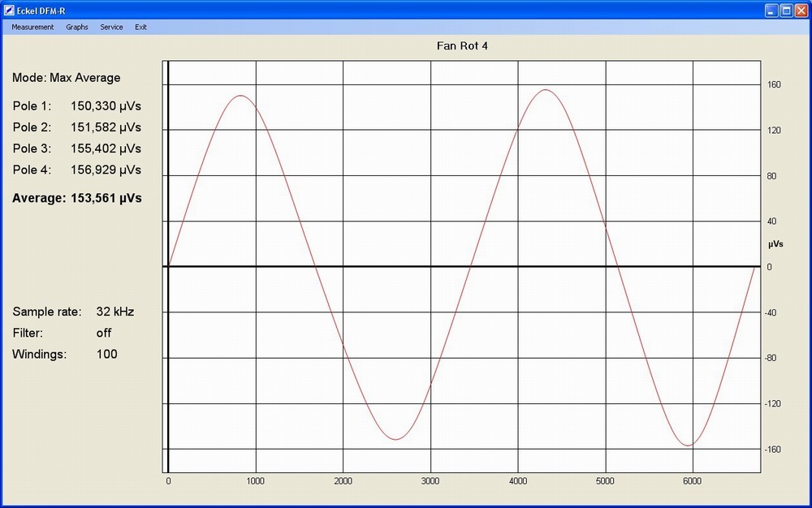Select the Mode: Max Average label
The image size is (812, 508).
tap(66, 78)
